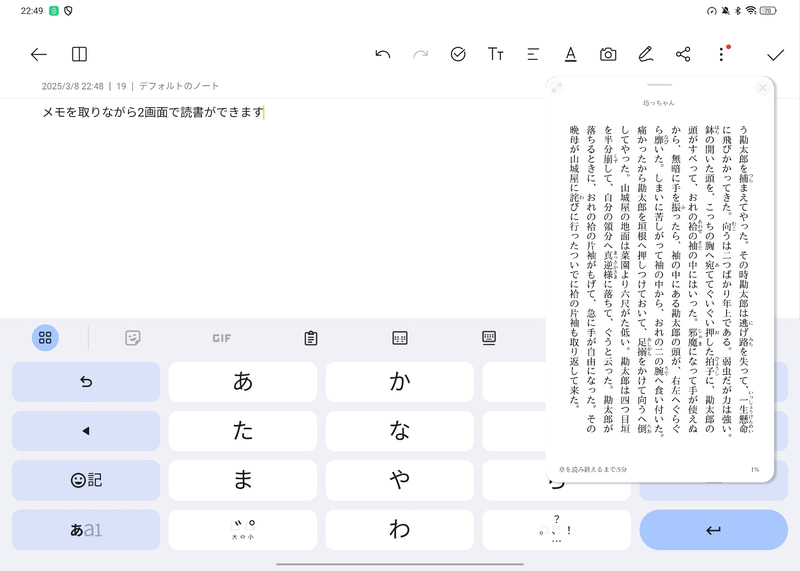Switch keyboard layout with the keyboard icon
800x571 pixels.
click(399, 338)
